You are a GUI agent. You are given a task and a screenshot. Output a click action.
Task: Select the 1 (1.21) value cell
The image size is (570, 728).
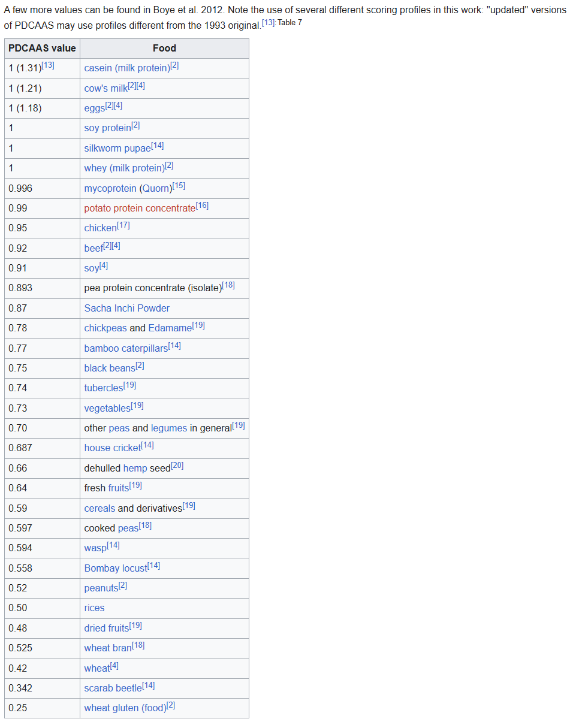pos(42,89)
